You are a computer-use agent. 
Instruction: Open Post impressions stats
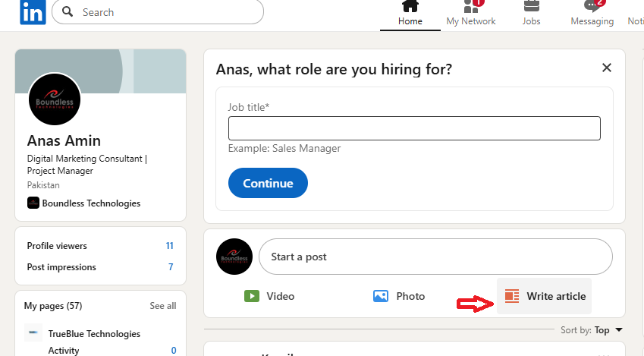point(100,267)
